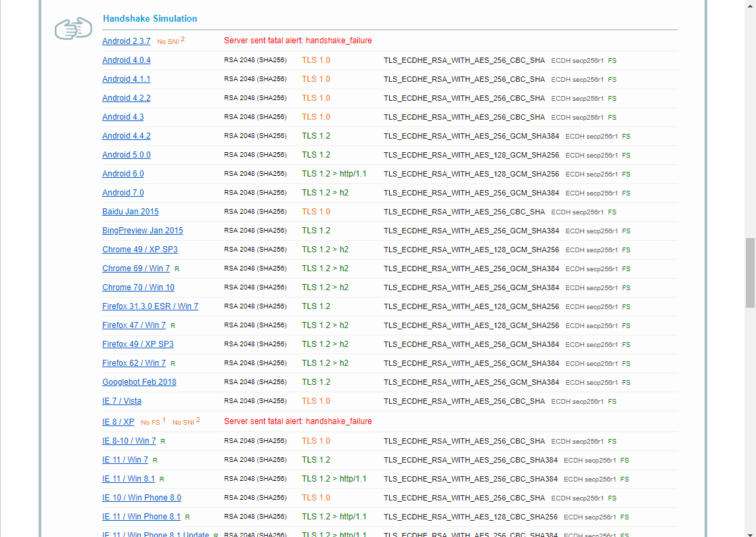Image resolution: width=756 pixels, height=537 pixels.
Task: Click TLS 1.2 > h2 in the Android 7.0 row
Action: coord(325,193)
